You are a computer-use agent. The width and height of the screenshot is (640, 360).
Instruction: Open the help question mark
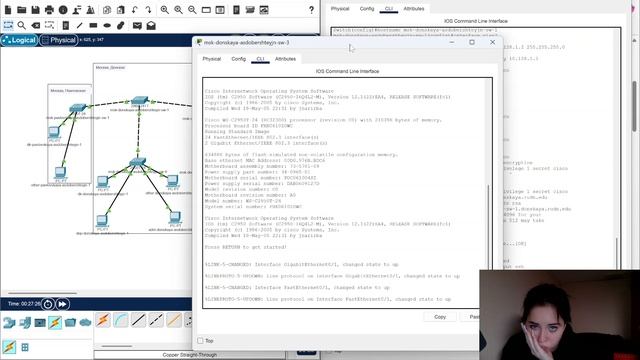(311, 10)
